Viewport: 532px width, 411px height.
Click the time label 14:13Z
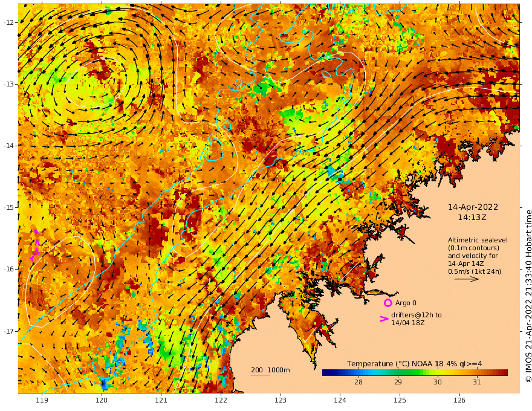click(472, 218)
